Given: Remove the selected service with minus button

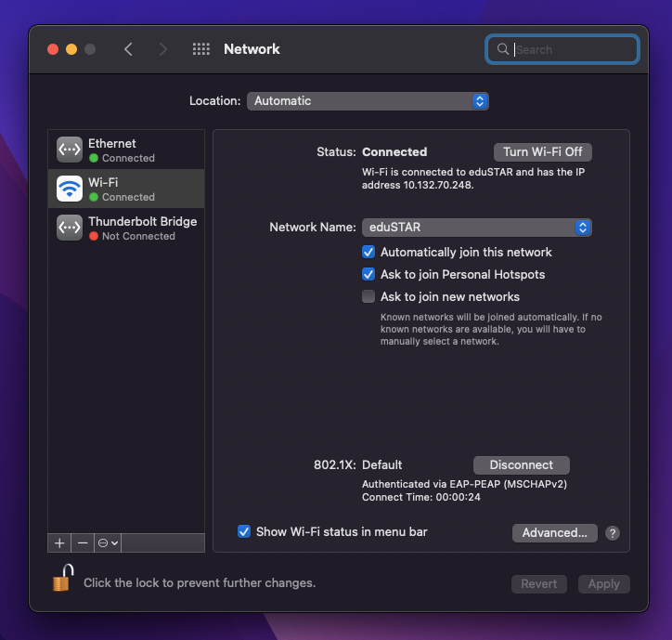Looking at the screenshot, I should point(83,542).
